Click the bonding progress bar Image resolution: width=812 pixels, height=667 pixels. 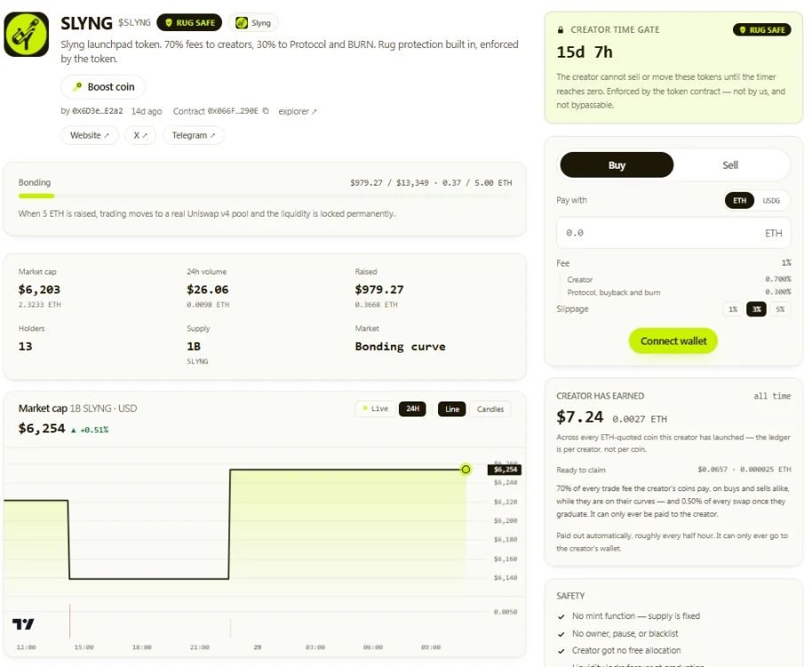pyautogui.click(x=265, y=195)
